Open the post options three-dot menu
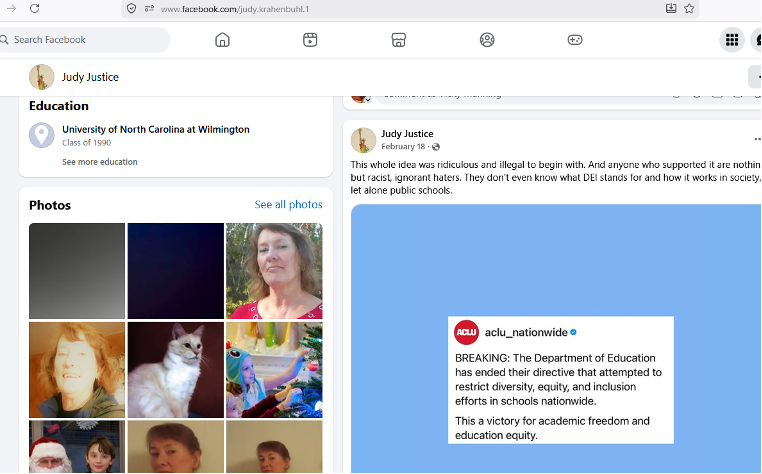The height and width of the screenshot is (474, 762). [x=757, y=140]
